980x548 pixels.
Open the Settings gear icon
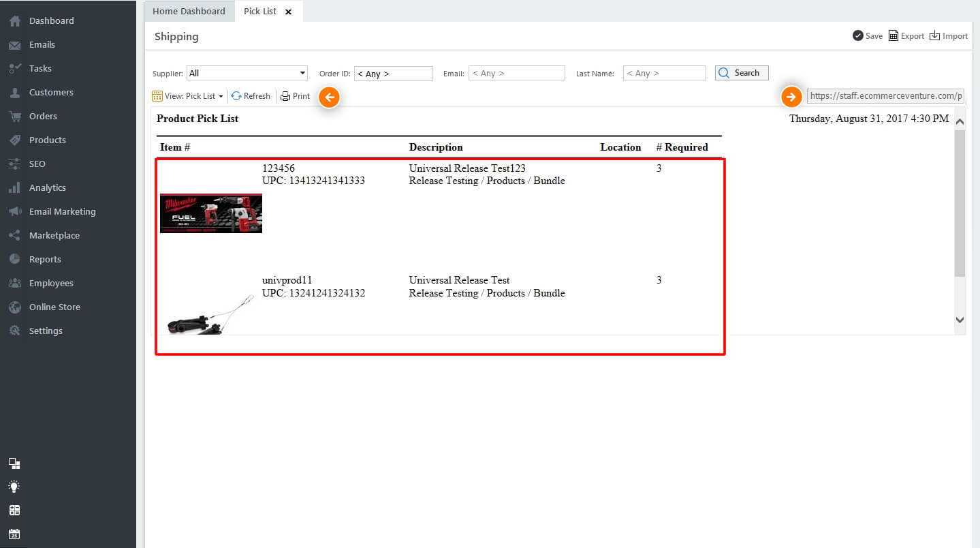coord(14,331)
